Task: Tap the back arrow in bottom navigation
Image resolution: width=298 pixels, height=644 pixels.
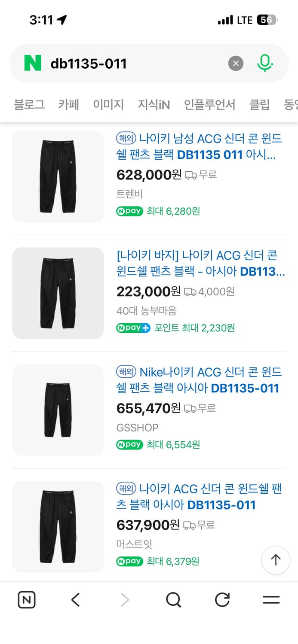Action: (75, 600)
